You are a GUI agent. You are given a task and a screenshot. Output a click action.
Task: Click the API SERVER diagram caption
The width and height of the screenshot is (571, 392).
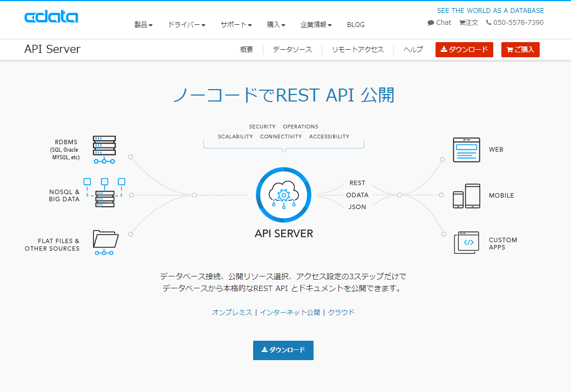pyautogui.click(x=284, y=233)
